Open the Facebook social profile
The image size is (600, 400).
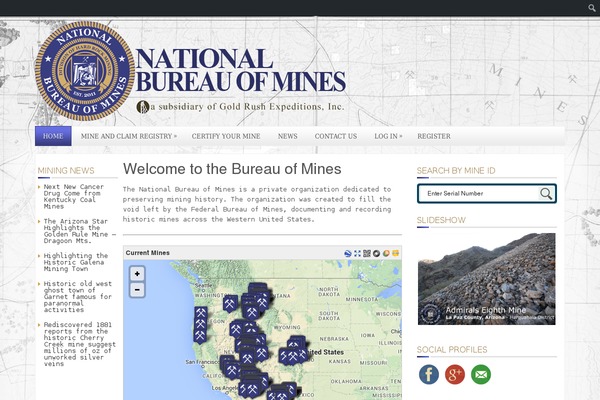click(429, 374)
